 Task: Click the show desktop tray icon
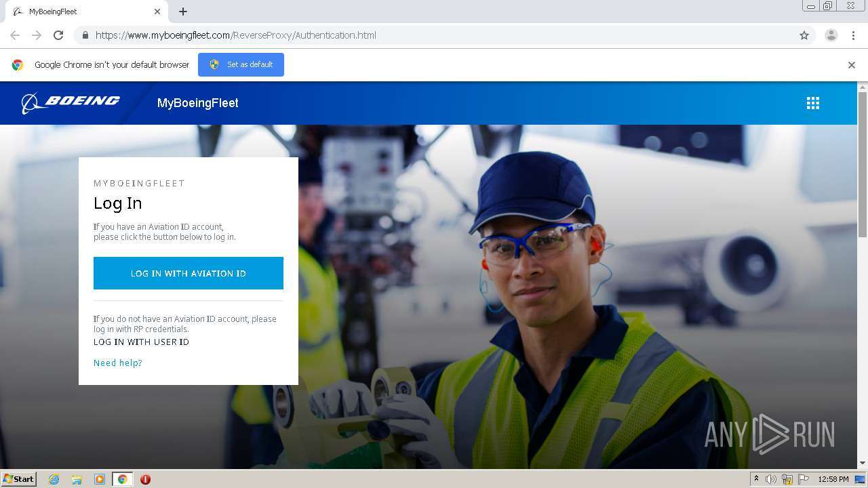click(860, 479)
